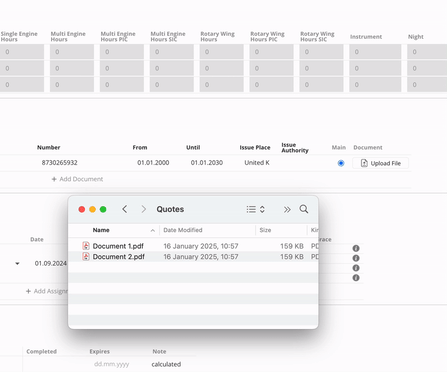Click the Issue Authority column header
The image size is (447, 372).
pyautogui.click(x=295, y=147)
